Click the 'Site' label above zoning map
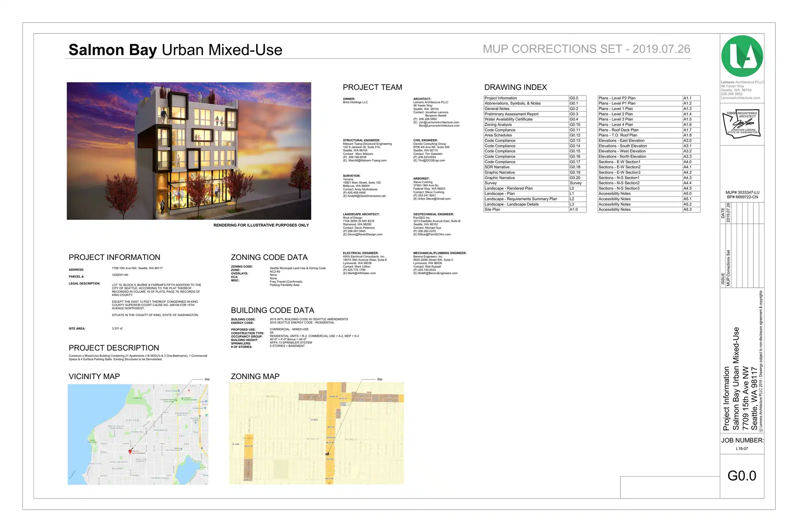This screenshot has width=798, height=532. point(379,379)
